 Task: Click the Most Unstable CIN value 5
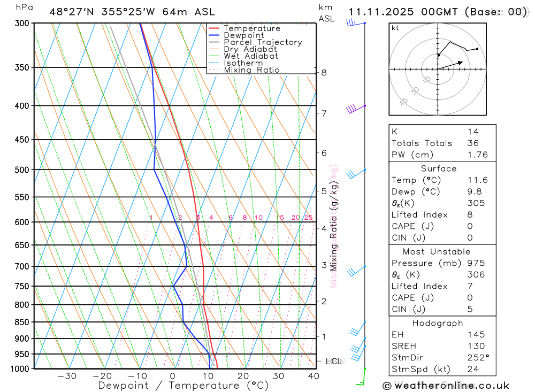coord(470,310)
